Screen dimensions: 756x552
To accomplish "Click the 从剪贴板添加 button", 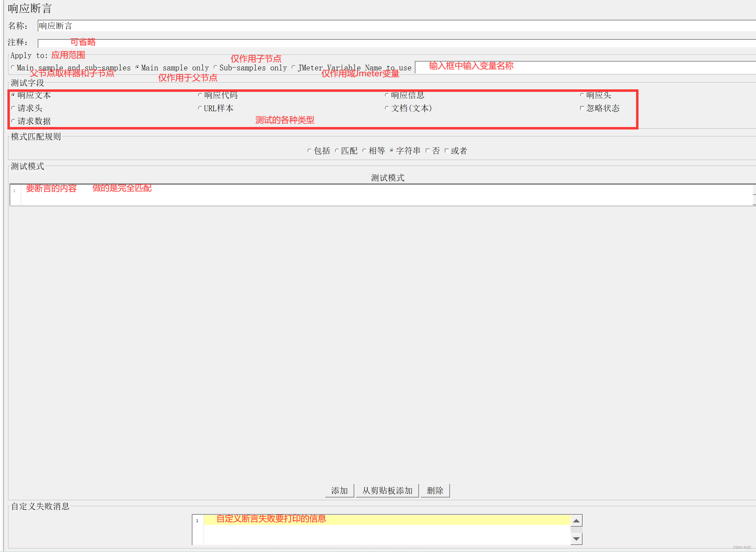I will coord(387,490).
